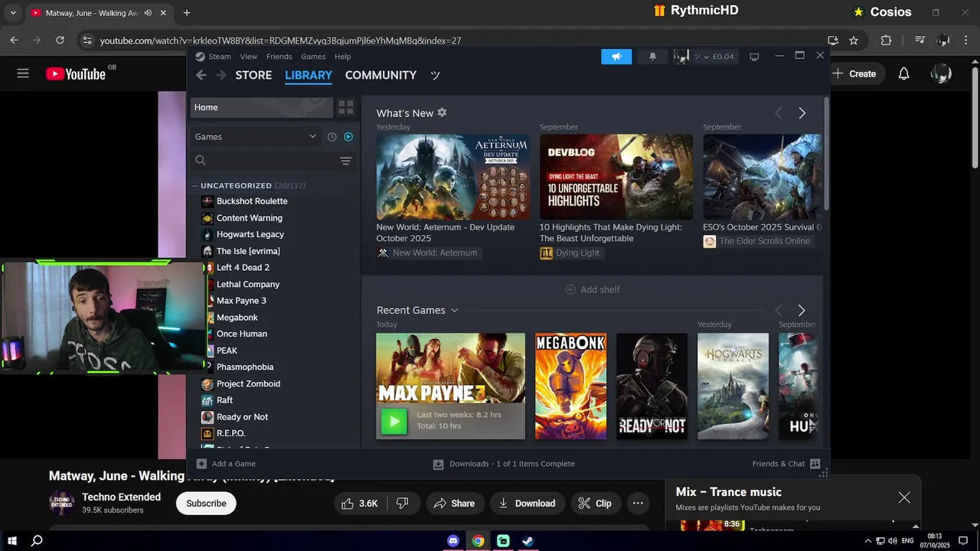Click Chrome address bar URL

point(280,41)
